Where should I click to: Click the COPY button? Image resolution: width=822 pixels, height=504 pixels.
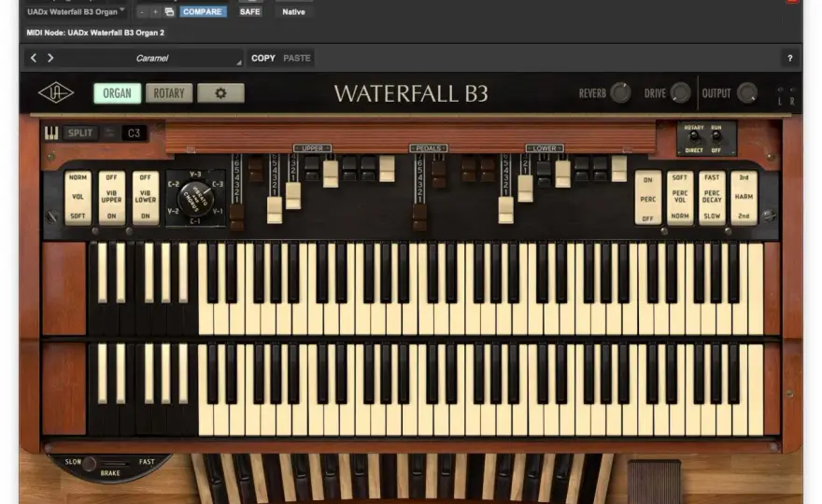pyautogui.click(x=263, y=58)
